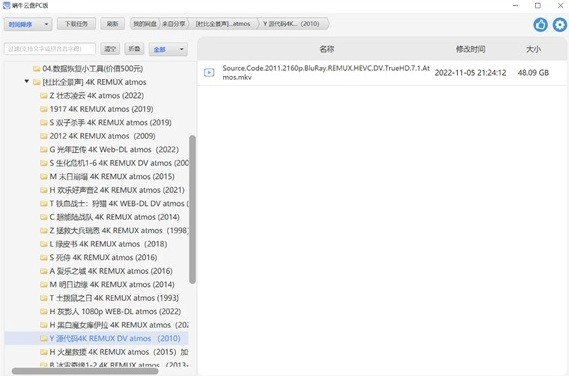Go to 我的网盘 breadcrumb
This screenshot has width=569, height=376.
point(144,24)
